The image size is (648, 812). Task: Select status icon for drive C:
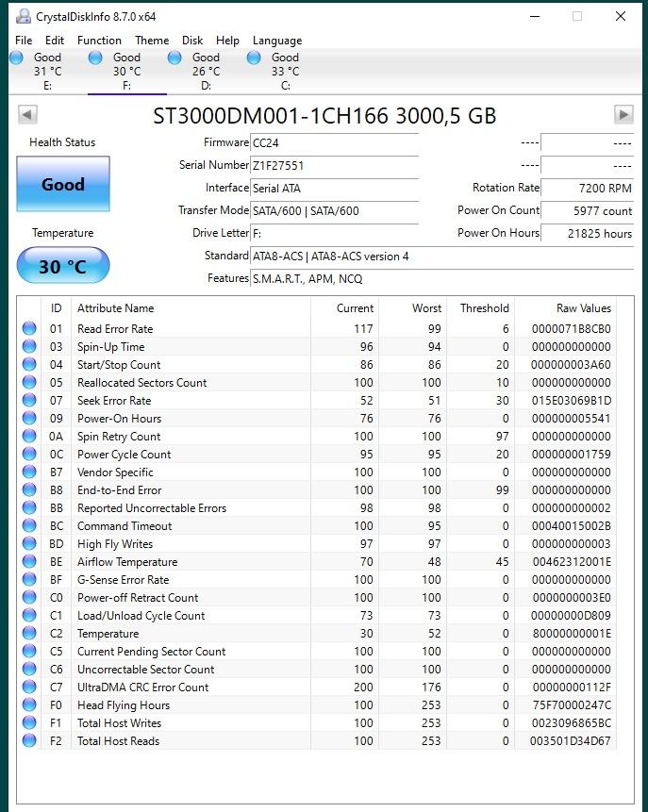coord(254,58)
